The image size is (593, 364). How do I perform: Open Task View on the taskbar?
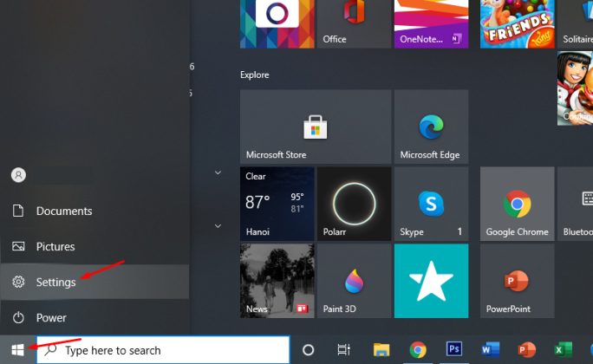coord(343,350)
